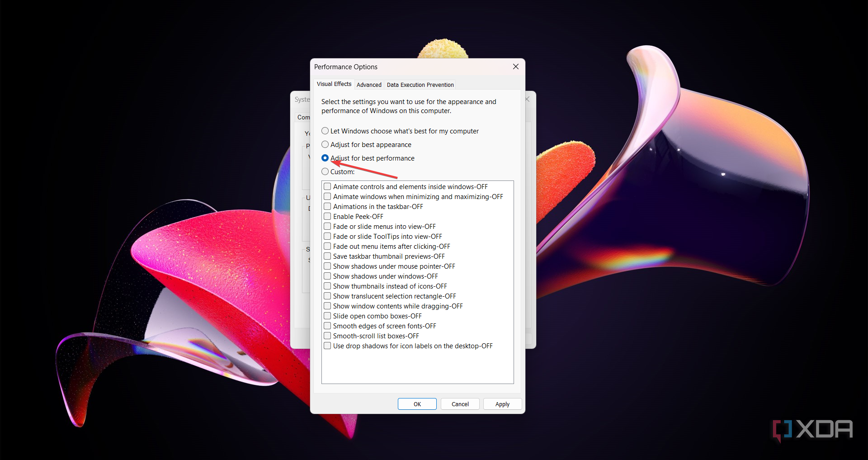Image resolution: width=868 pixels, height=460 pixels.
Task: Open the Advanced tab
Action: point(369,85)
